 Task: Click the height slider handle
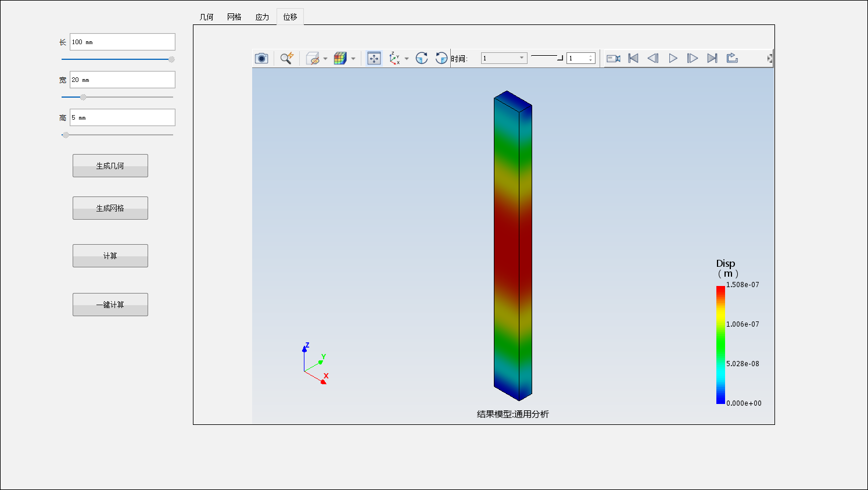pyautogui.click(x=66, y=135)
